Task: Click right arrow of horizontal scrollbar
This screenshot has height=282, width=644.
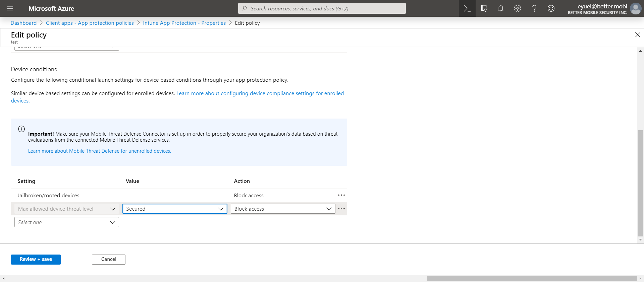Action: click(640, 278)
